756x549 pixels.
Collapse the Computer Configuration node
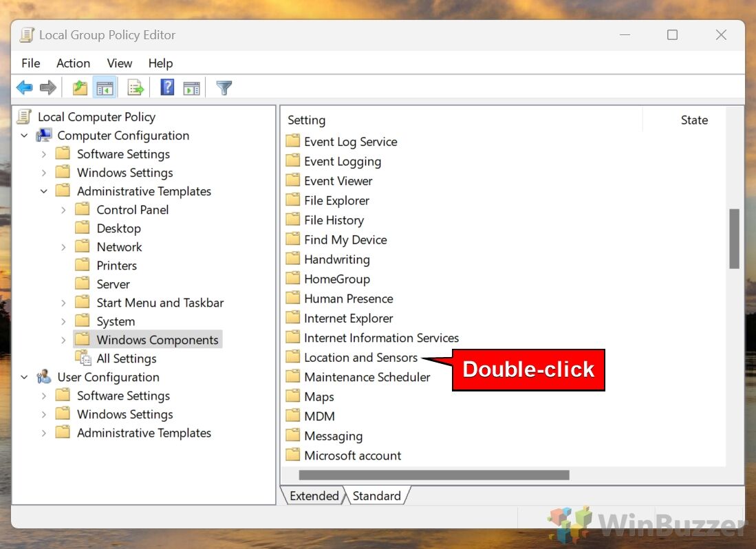(x=25, y=136)
